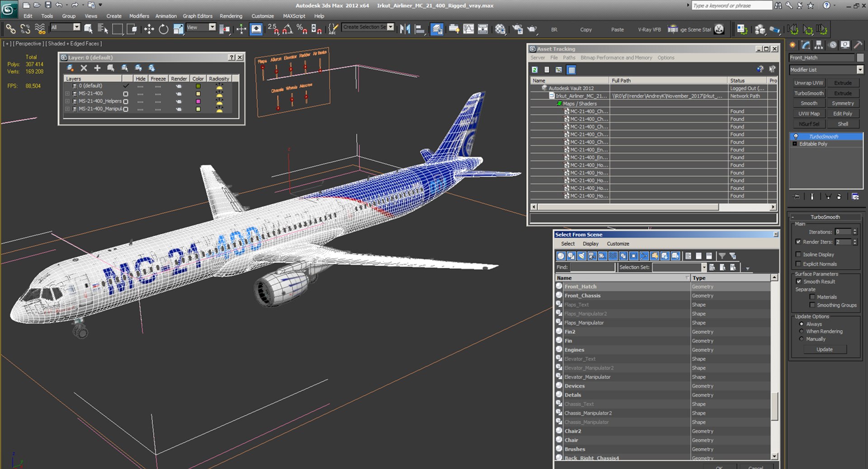This screenshot has height=469, width=868.
Task: Switch Asset Tracking to table view icon
Action: click(x=571, y=70)
